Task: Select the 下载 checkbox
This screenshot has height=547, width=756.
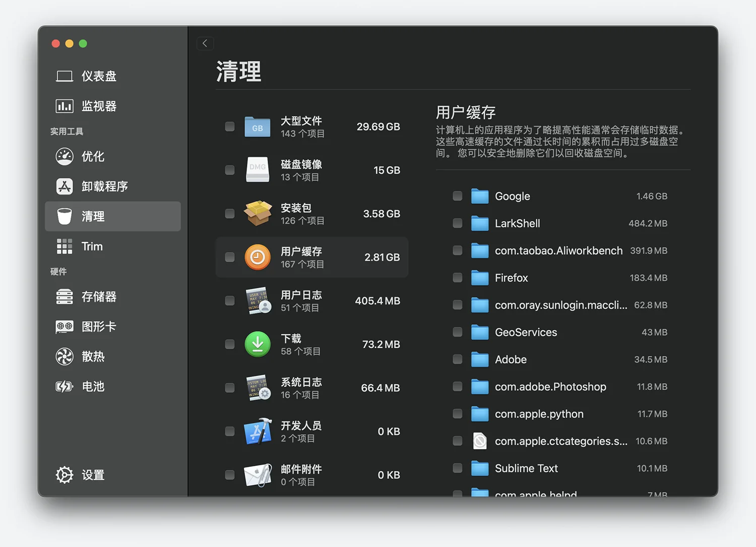Action: pos(230,344)
